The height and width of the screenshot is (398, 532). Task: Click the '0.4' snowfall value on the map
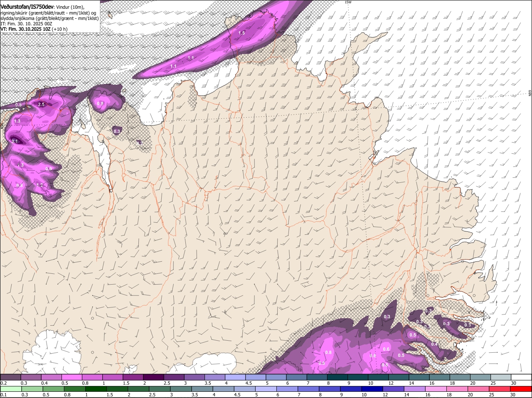click(x=434, y=344)
